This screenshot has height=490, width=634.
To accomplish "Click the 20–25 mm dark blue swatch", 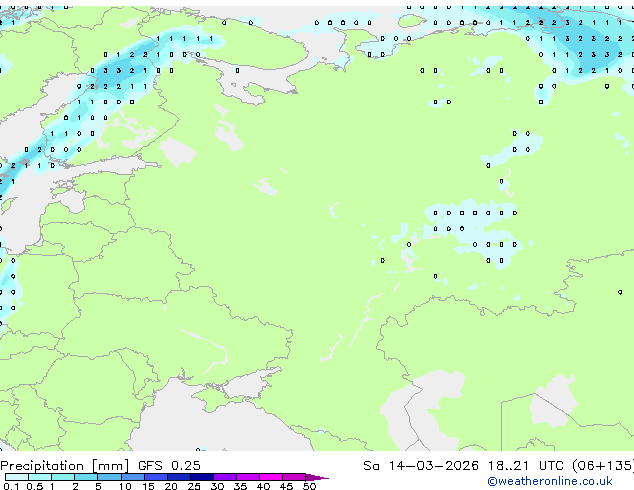I will (x=178, y=477).
